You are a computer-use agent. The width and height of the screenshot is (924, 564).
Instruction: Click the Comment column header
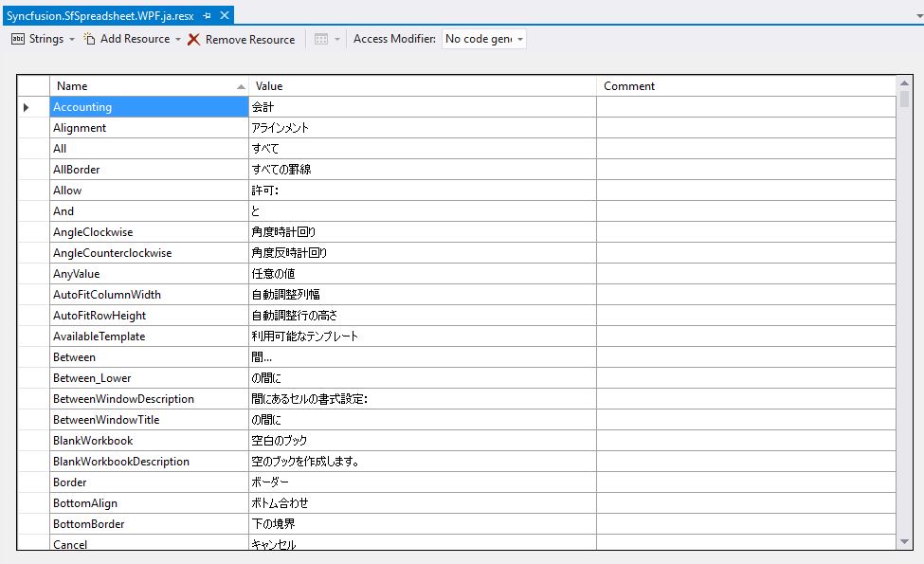click(x=663, y=85)
